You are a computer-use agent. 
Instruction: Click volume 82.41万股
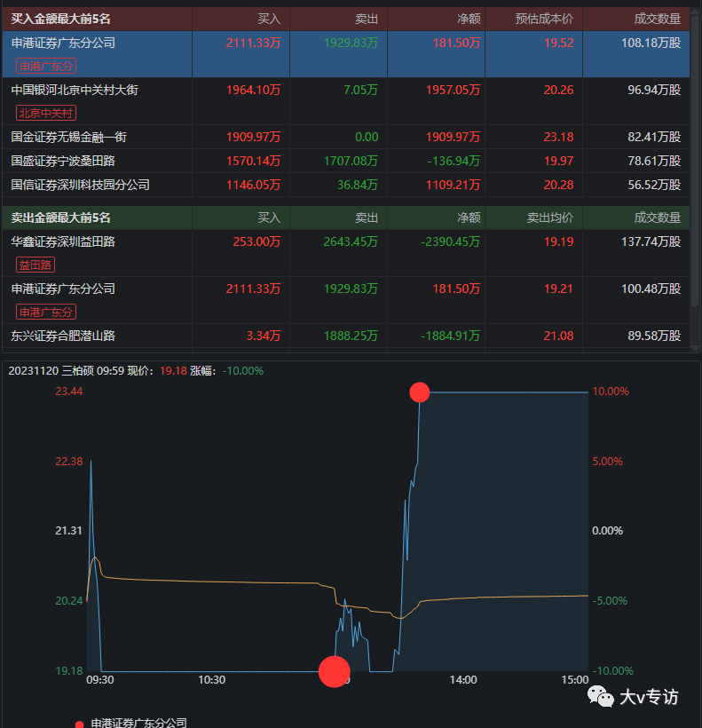coord(654,137)
